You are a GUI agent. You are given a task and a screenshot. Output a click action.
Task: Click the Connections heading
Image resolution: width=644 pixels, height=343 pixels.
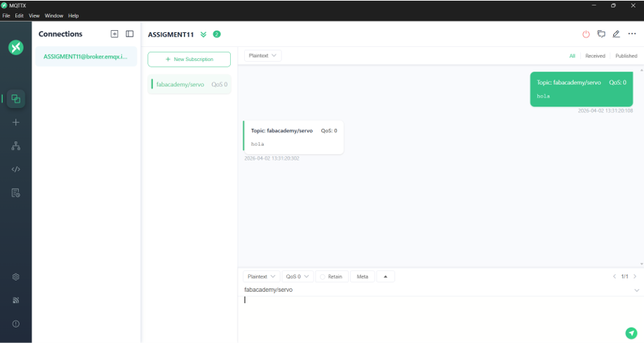pyautogui.click(x=60, y=34)
